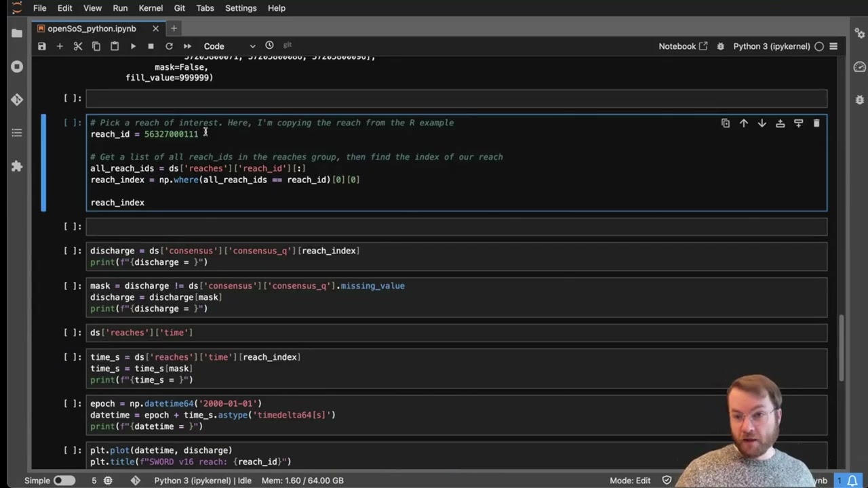Click the clock icon in notebook toolbar
868x488 pixels.
click(x=269, y=45)
